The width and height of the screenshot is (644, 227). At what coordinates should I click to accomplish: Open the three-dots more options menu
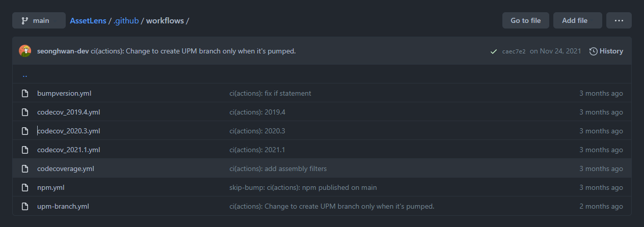pos(619,20)
